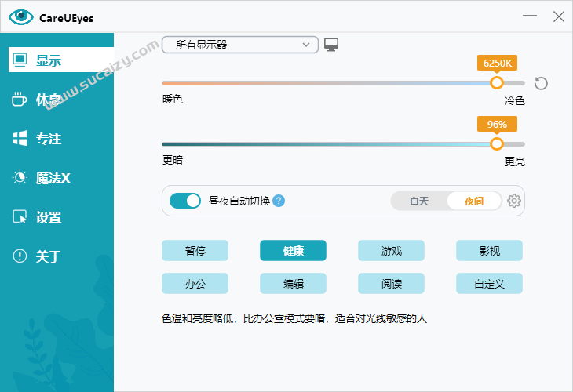573x392 pixels.
Task: Click the 暖色 warm label
Action: pos(173,99)
